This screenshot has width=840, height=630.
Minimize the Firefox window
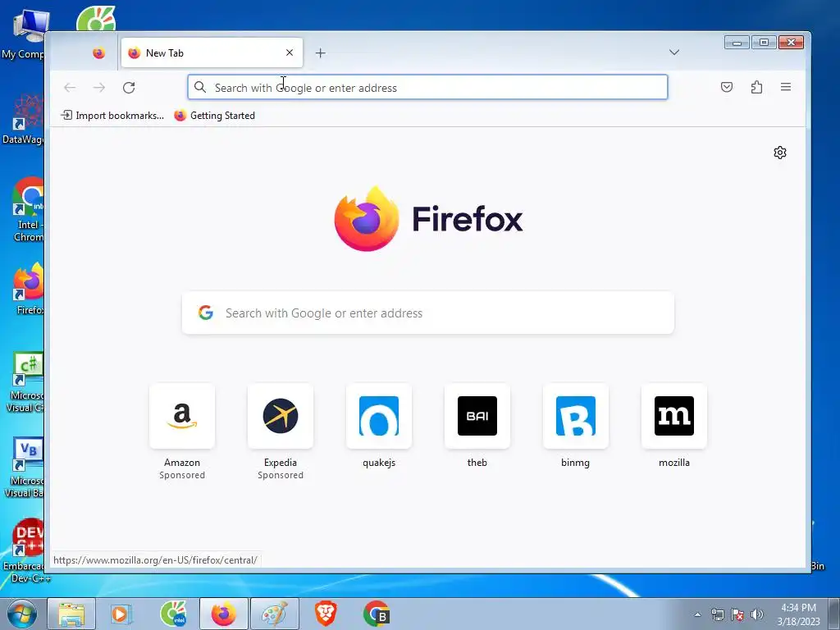tap(737, 43)
